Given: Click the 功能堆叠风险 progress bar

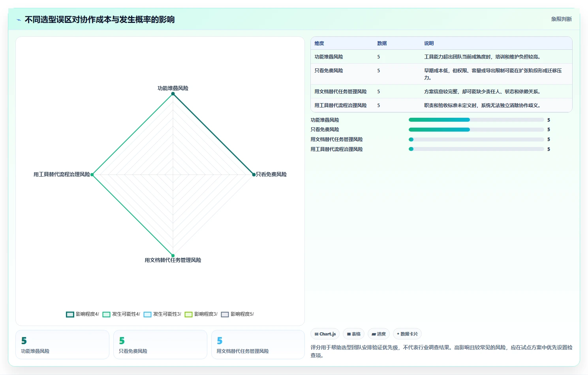Looking at the screenshot, I should [x=476, y=120].
